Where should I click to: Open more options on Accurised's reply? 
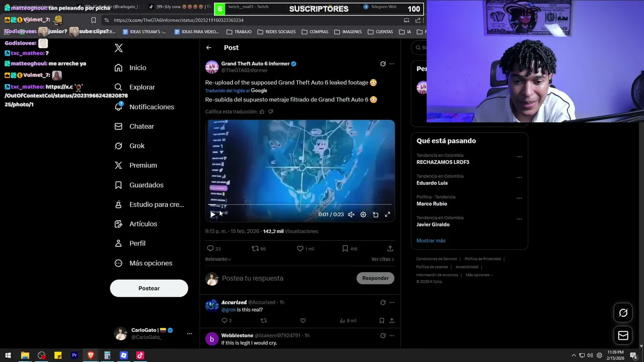tap(392, 302)
